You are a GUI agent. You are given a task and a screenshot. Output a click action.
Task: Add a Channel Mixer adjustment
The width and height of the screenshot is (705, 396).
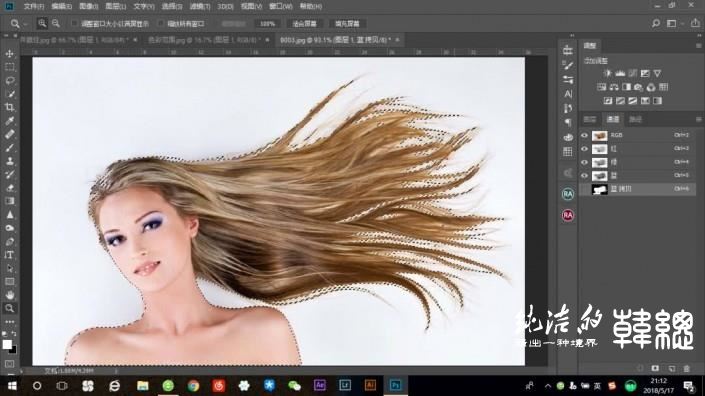(x=651, y=87)
